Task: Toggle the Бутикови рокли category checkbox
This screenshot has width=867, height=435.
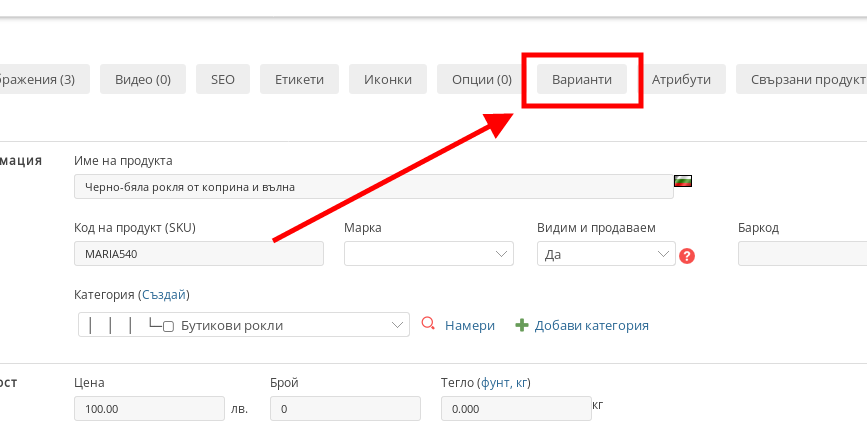Action: pyautogui.click(x=169, y=326)
